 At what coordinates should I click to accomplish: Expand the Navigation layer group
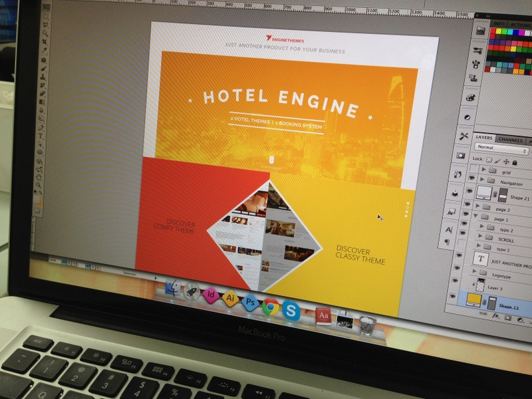point(482,179)
